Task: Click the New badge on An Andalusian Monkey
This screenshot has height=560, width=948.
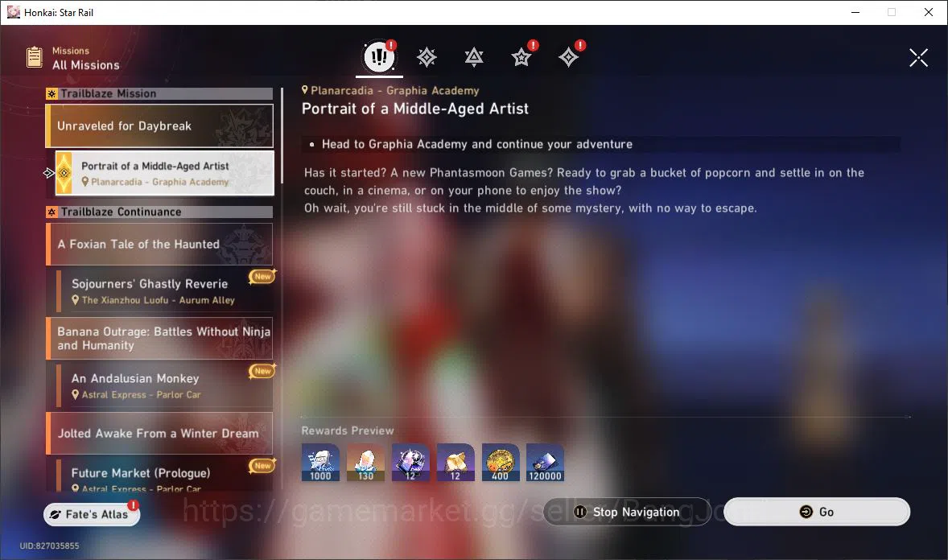Action: [262, 371]
